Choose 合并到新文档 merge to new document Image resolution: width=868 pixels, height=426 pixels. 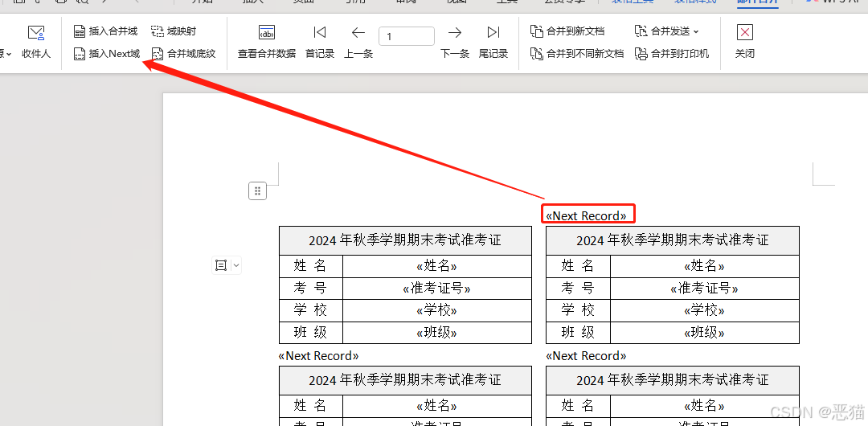(567, 31)
